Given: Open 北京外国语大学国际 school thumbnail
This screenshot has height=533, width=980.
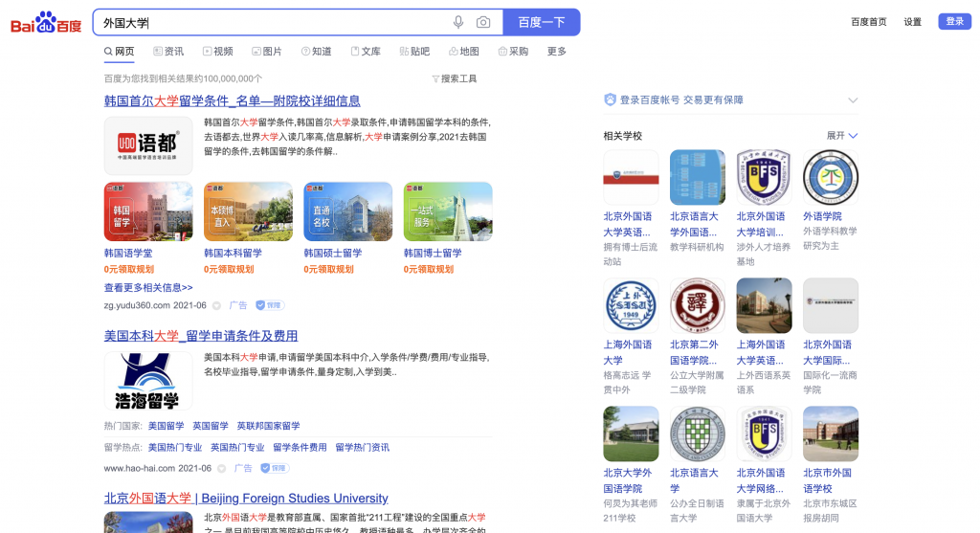Looking at the screenshot, I should point(831,305).
